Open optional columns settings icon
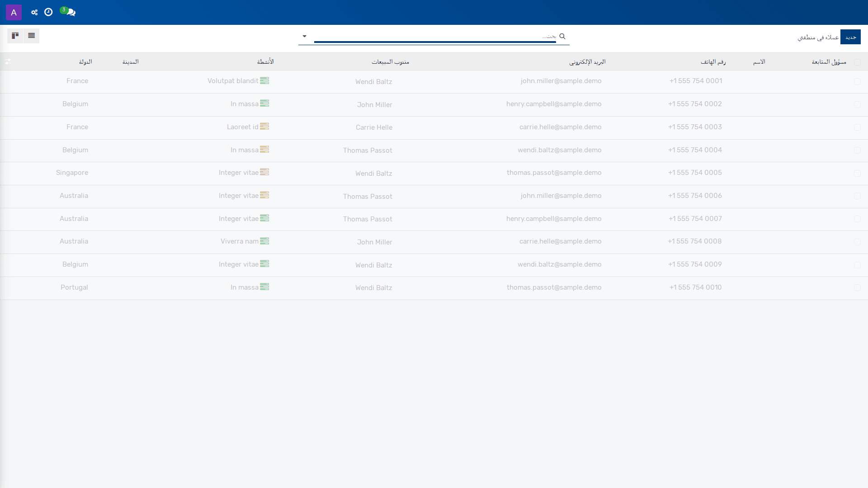Viewport: 868px width, 488px height. click(x=8, y=61)
